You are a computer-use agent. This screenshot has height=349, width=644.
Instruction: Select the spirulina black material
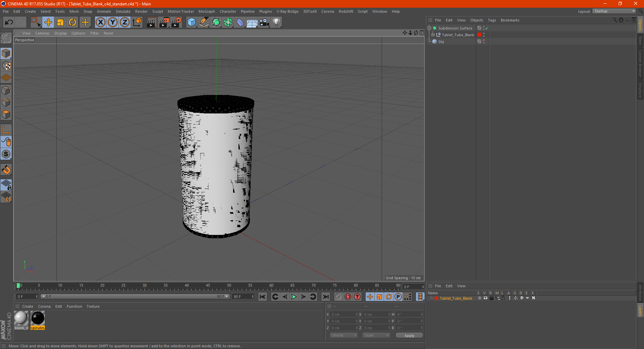[x=38, y=320]
